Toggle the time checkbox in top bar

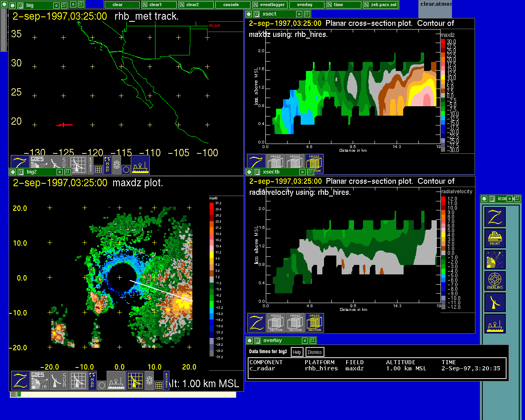pos(329,5)
